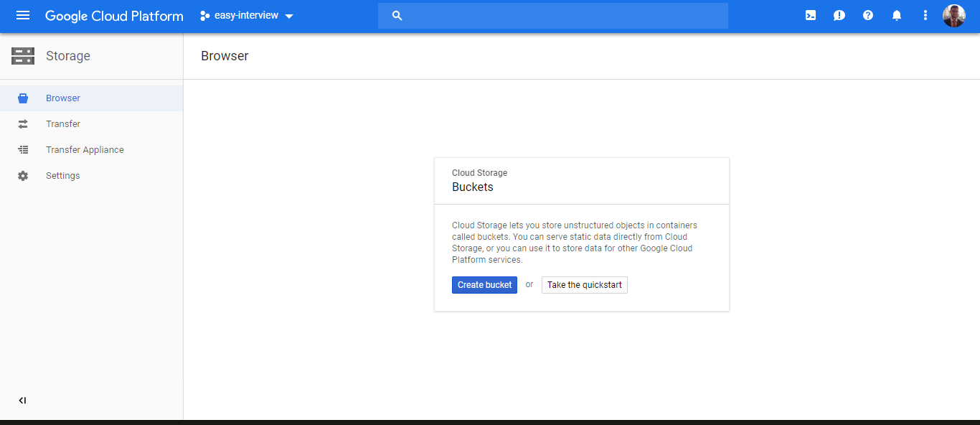Click the Transfer arrows icon

tap(23, 124)
